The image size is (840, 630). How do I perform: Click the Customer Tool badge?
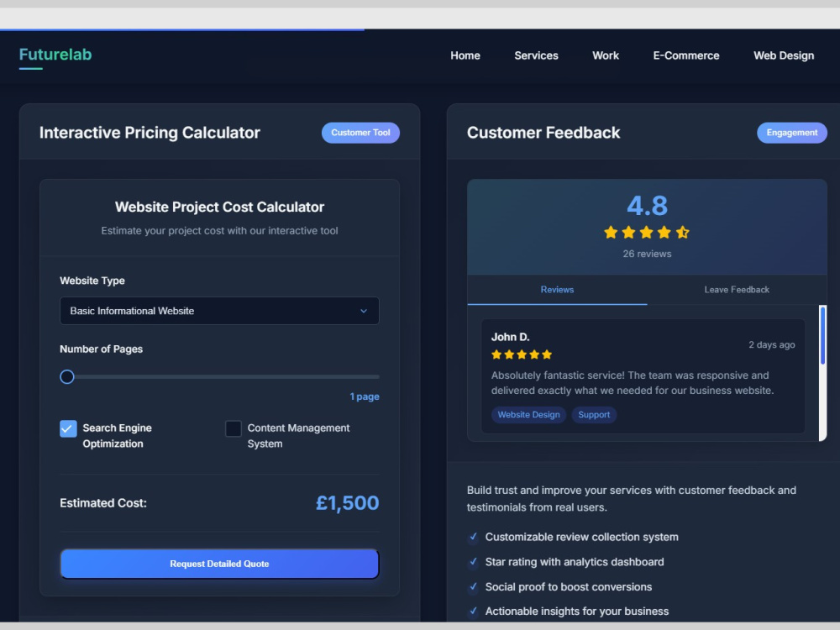[360, 133]
